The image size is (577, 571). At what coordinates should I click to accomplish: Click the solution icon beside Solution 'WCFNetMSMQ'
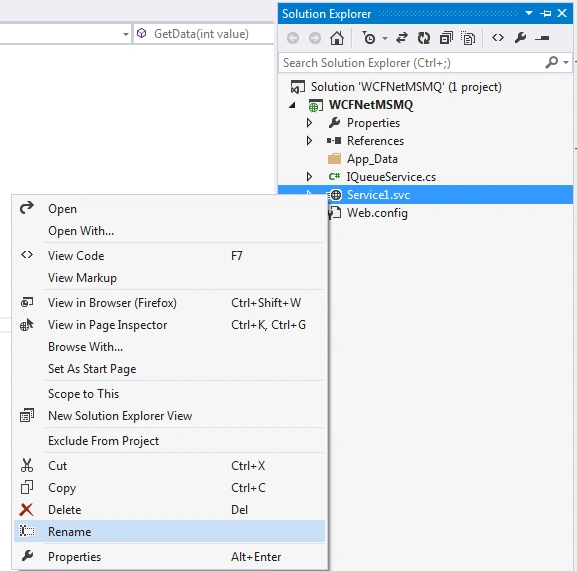coord(298,87)
